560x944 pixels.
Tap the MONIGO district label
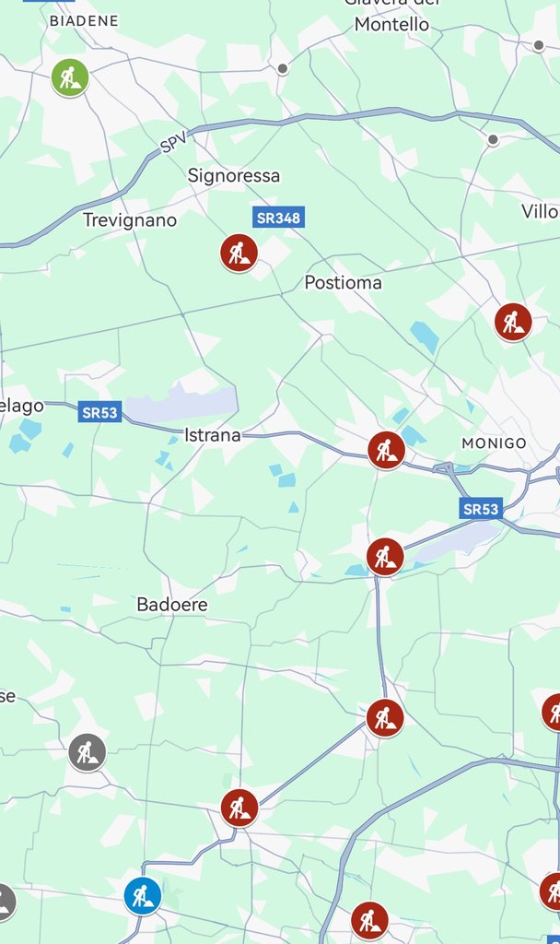(x=494, y=443)
